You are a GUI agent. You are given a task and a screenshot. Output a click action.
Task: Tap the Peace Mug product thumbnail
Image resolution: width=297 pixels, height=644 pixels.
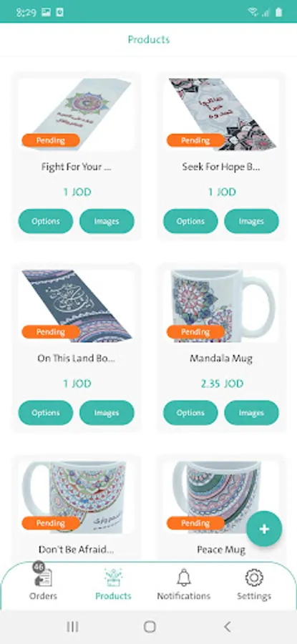point(221,497)
